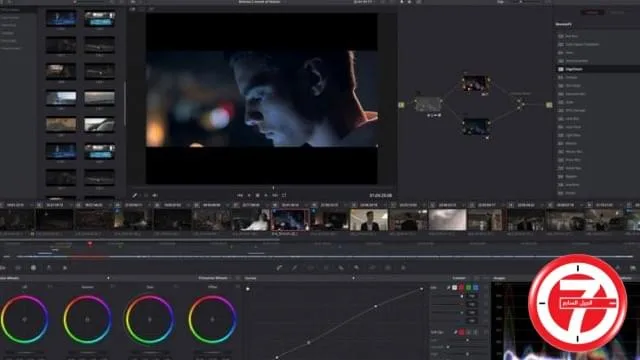Select the clip of man in suit

369,220
